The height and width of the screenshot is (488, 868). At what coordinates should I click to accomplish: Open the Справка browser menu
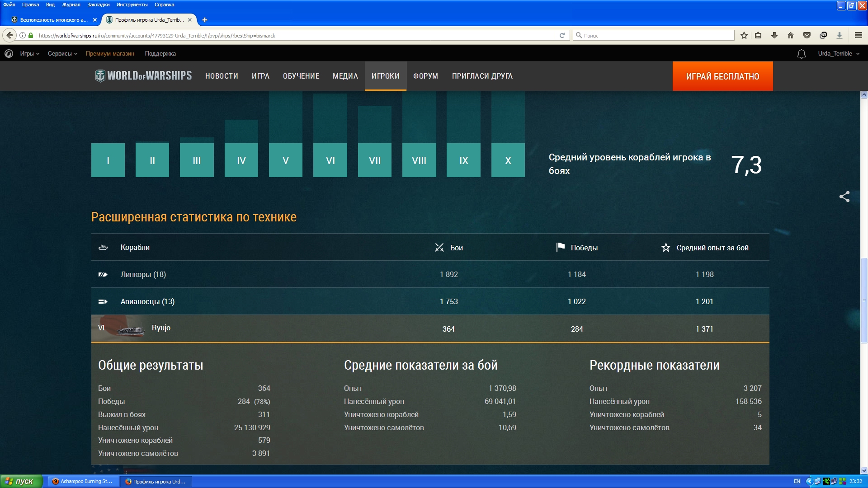[164, 5]
